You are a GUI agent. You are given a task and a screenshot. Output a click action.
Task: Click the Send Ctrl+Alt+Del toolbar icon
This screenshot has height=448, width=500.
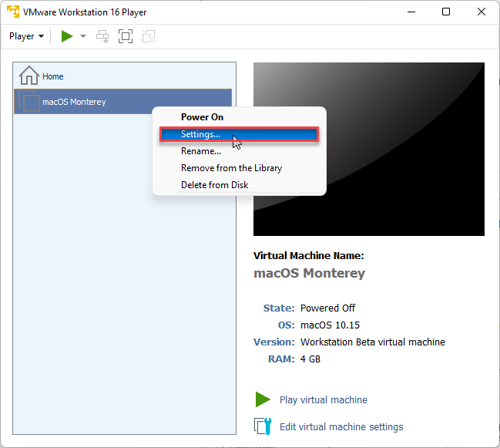(102, 36)
